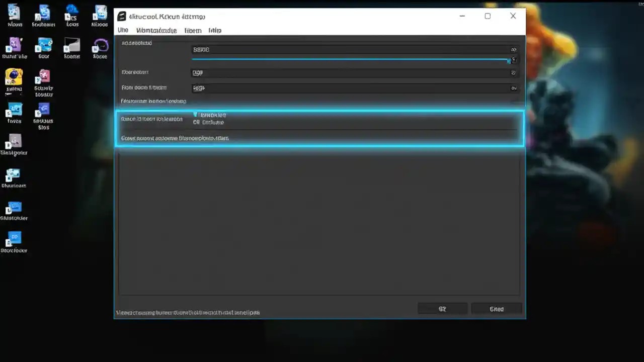Click the status bar text at the dialog bottom
644x362 pixels.
tap(188, 312)
